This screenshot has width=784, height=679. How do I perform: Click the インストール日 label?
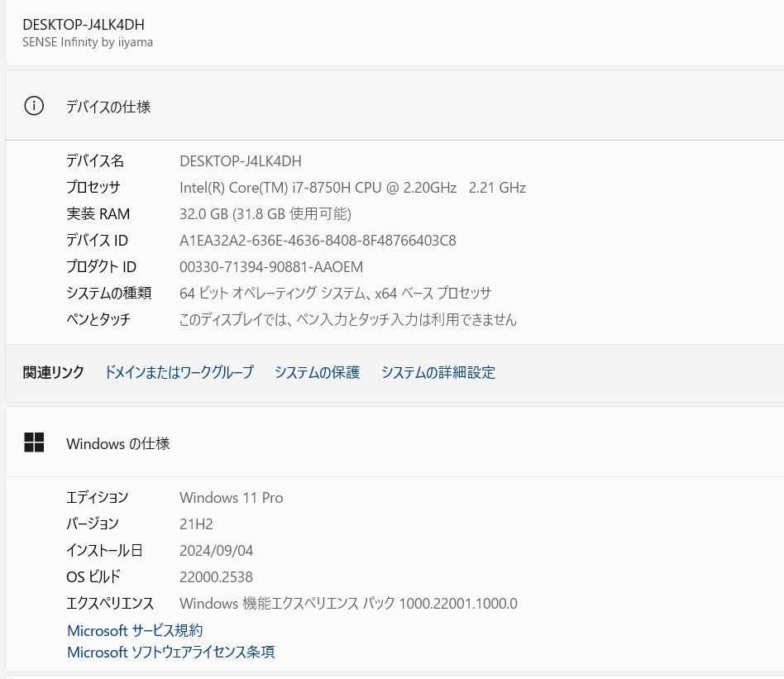pyautogui.click(x=105, y=551)
